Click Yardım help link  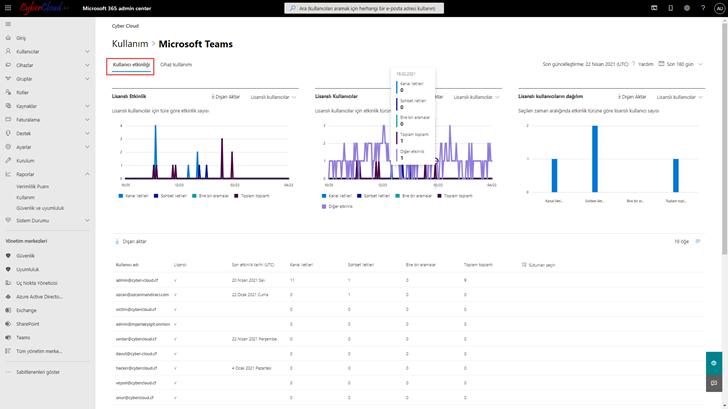tap(643, 64)
